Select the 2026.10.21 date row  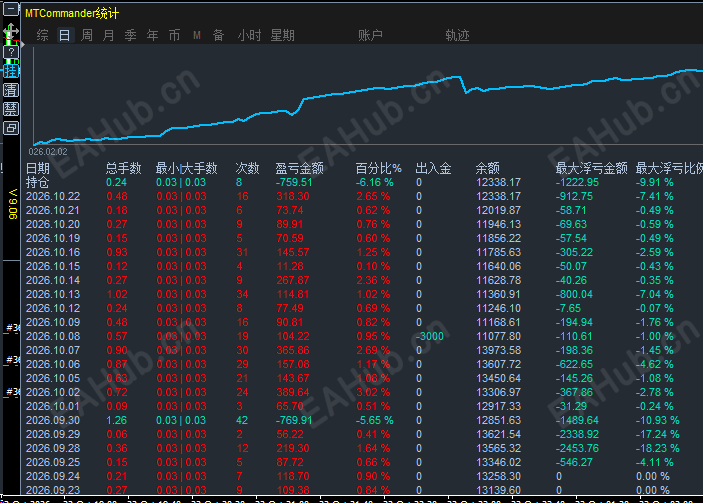[53, 210]
